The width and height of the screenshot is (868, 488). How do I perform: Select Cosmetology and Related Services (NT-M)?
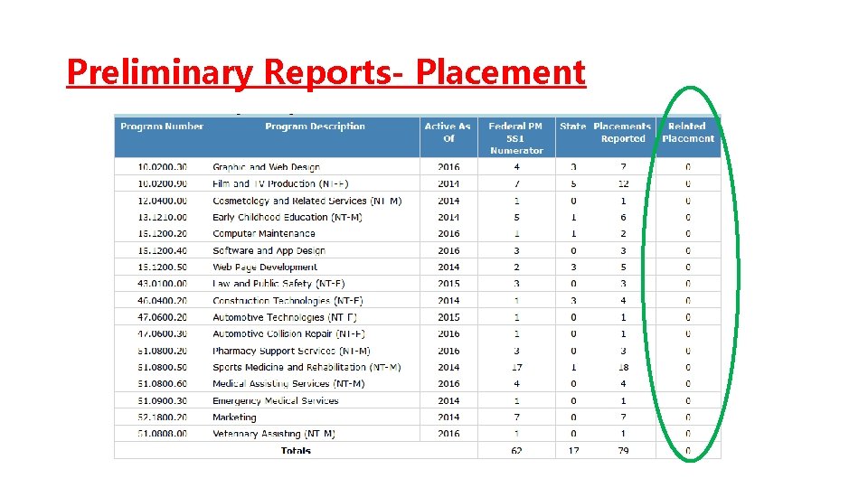pyautogui.click(x=307, y=201)
